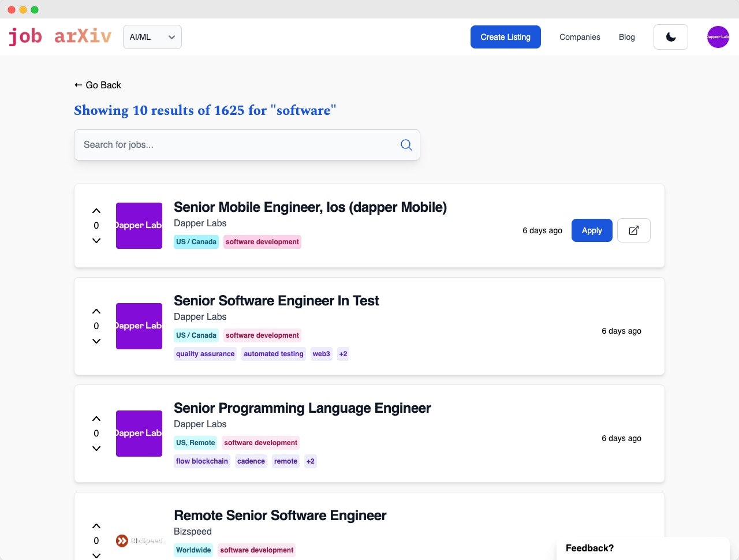Viewport: 739px width, 560px height.
Task: Open the Blog link
Action: (627, 37)
